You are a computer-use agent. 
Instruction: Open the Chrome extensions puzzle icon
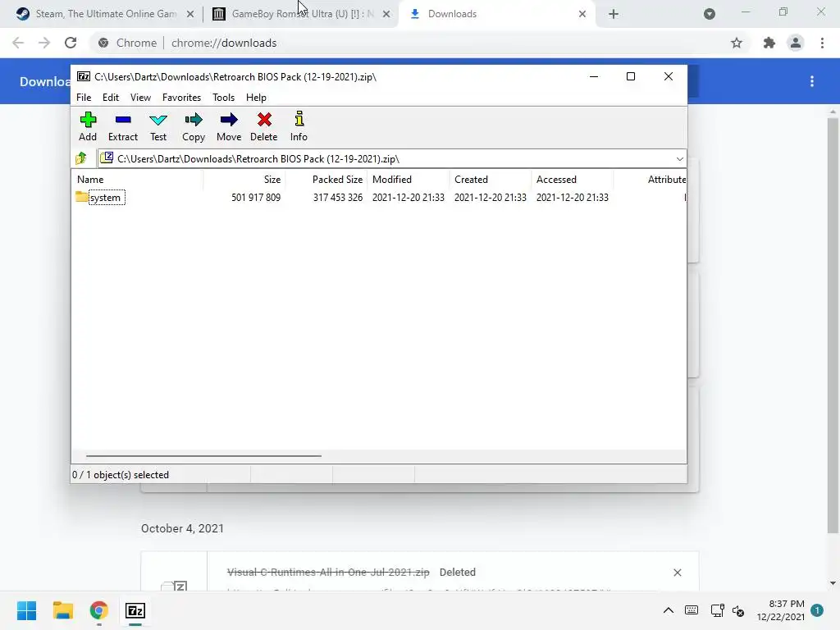click(x=769, y=43)
